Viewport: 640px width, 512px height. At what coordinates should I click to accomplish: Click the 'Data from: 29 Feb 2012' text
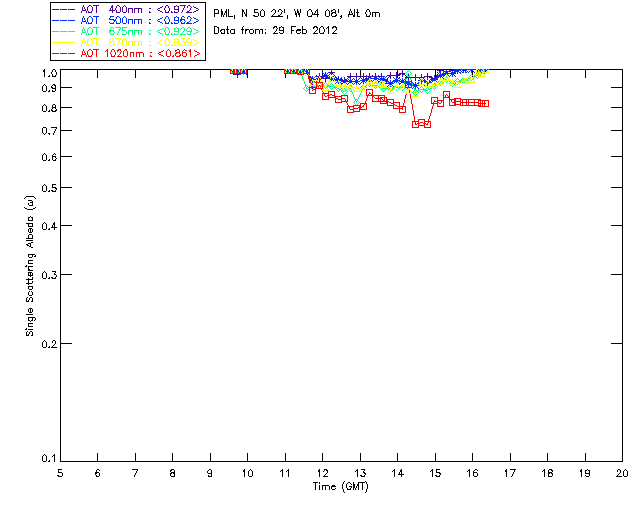click(275, 31)
